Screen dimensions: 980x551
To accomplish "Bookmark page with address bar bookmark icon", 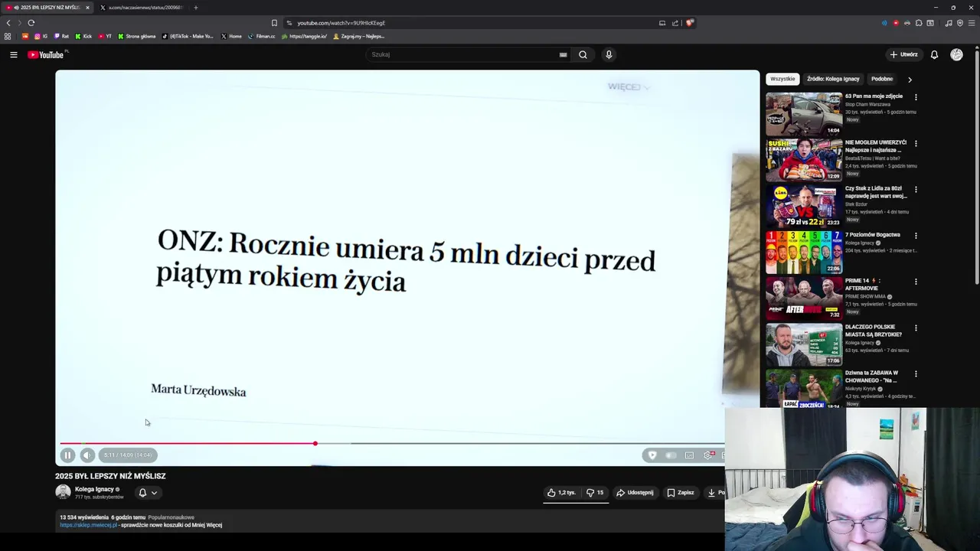I will [x=274, y=23].
